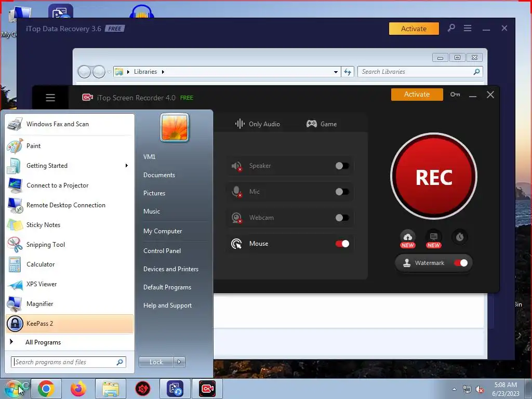532x399 pixels.
Task: Open Music from Start menu
Action: pos(152,211)
